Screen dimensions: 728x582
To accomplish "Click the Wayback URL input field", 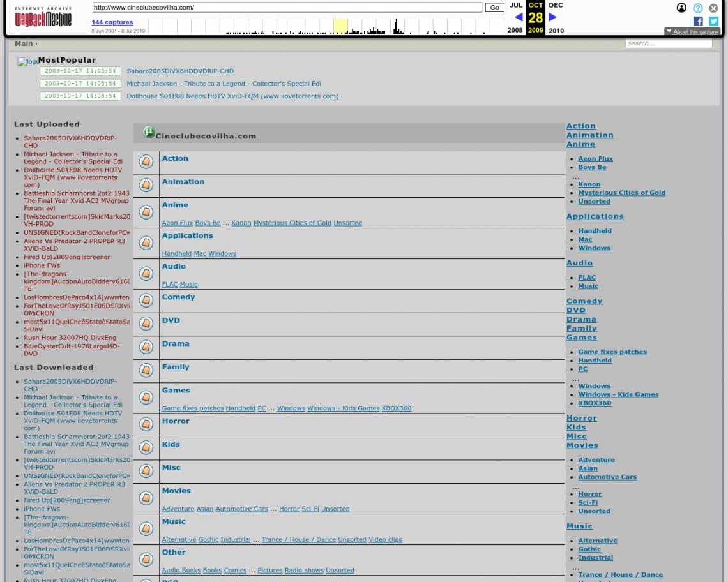I will pos(287,8).
